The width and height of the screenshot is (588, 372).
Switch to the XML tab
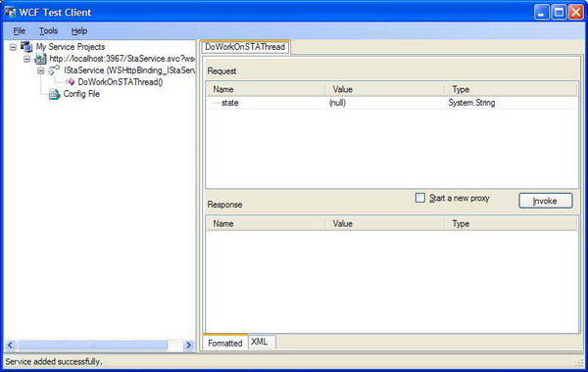point(261,342)
